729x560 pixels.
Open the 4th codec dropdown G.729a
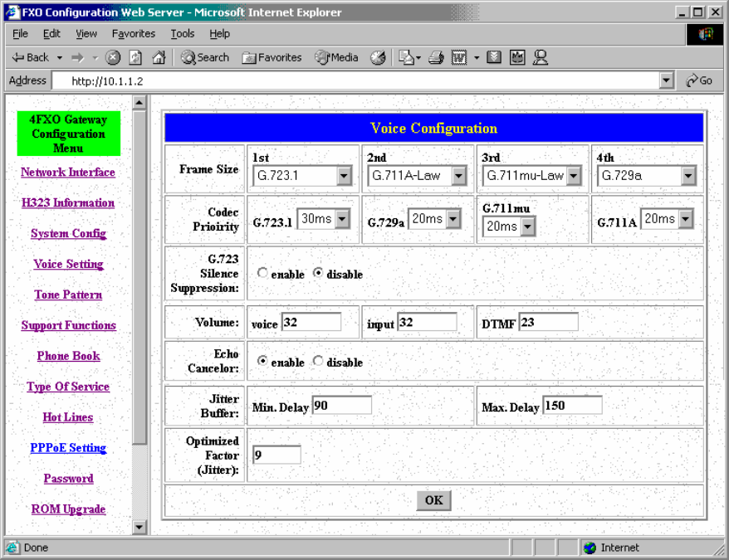click(687, 176)
